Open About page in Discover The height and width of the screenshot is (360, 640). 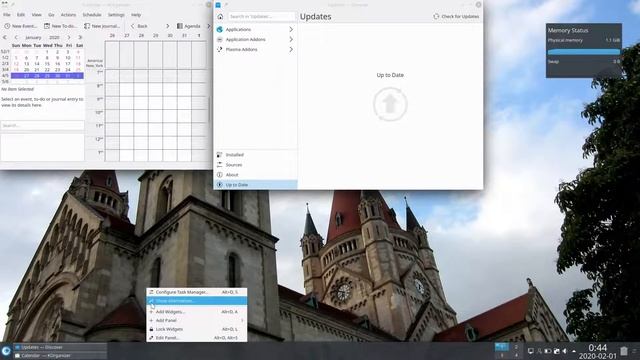pyautogui.click(x=256, y=175)
